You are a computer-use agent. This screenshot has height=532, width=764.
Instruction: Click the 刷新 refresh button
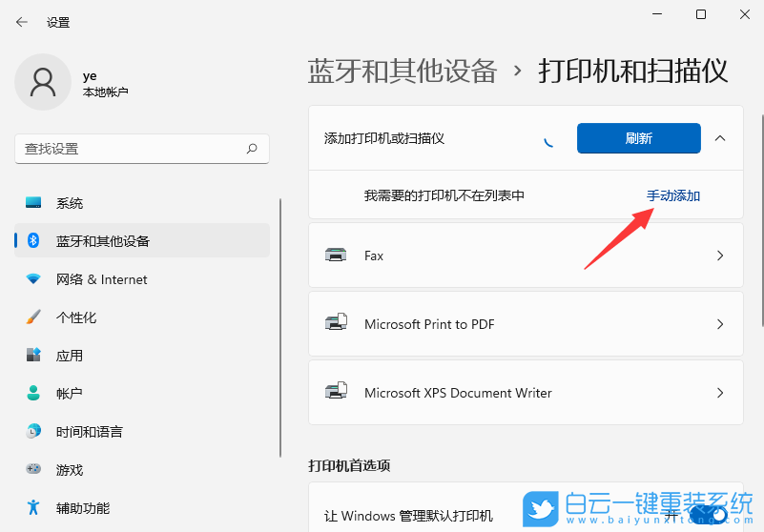point(639,138)
